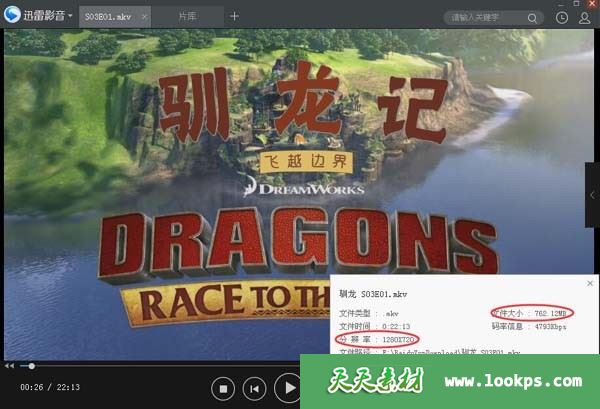Play the video
Image resolution: width=600 pixels, height=409 pixels.
point(288,388)
